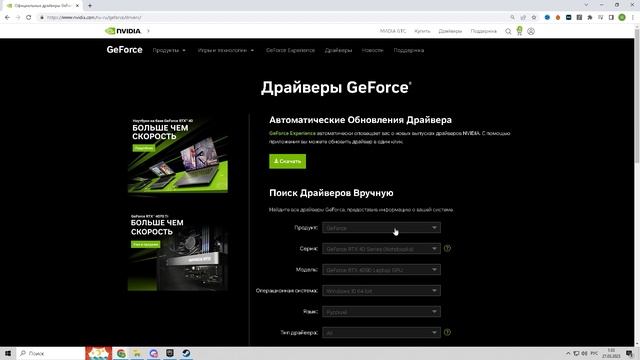Open the extensions puzzle icon
The width and height of the screenshot is (640, 360).
click(x=590, y=18)
